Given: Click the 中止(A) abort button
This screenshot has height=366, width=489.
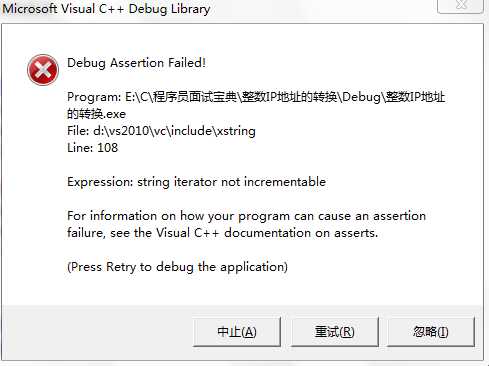Looking at the screenshot, I should click(237, 332).
